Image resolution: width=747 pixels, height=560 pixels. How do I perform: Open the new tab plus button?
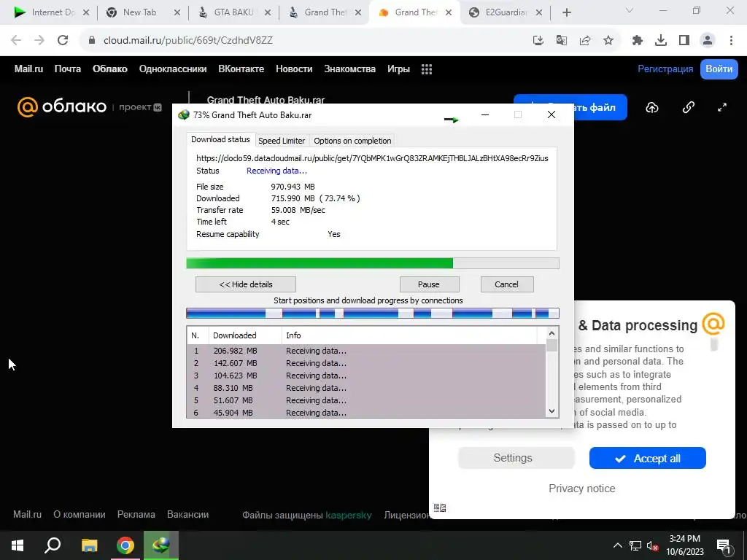point(566,12)
